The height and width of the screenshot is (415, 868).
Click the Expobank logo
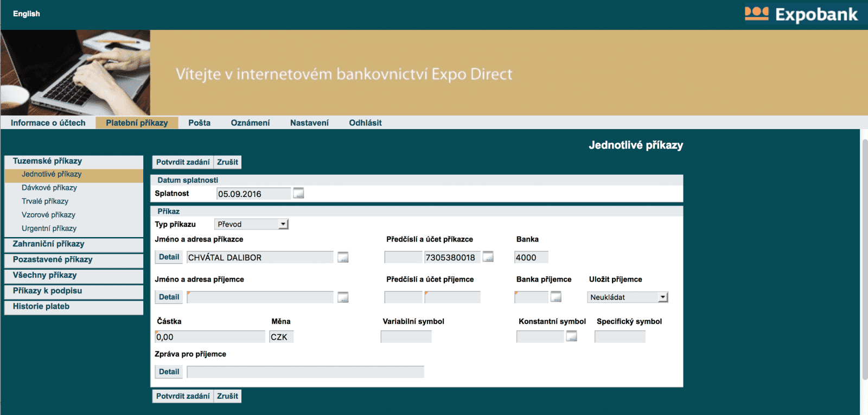pos(801,14)
